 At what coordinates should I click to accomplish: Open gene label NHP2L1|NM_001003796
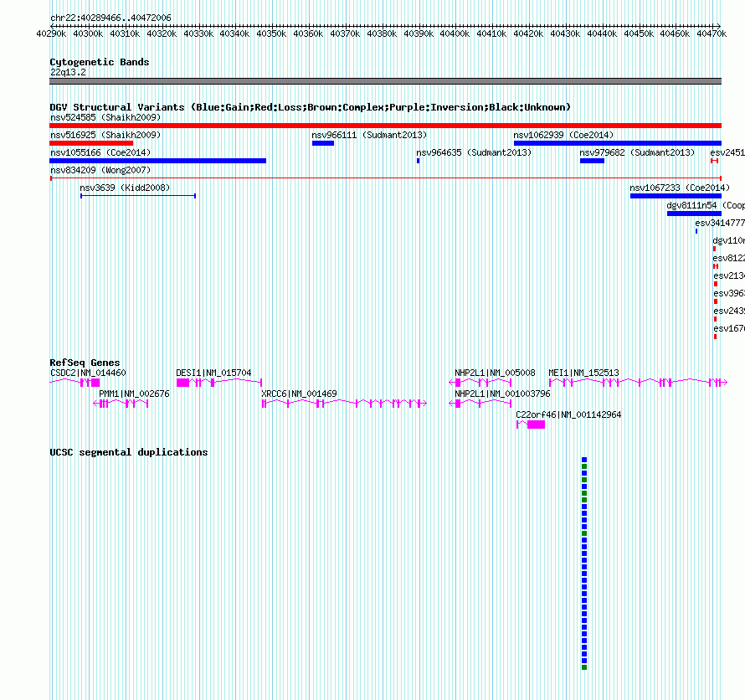click(x=502, y=394)
